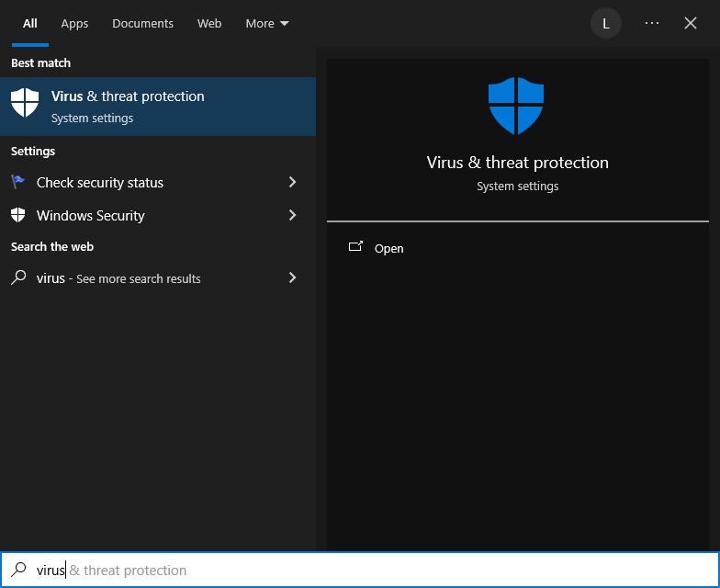The height and width of the screenshot is (588, 720).
Task: Open the More filter dropdown
Action: [267, 24]
